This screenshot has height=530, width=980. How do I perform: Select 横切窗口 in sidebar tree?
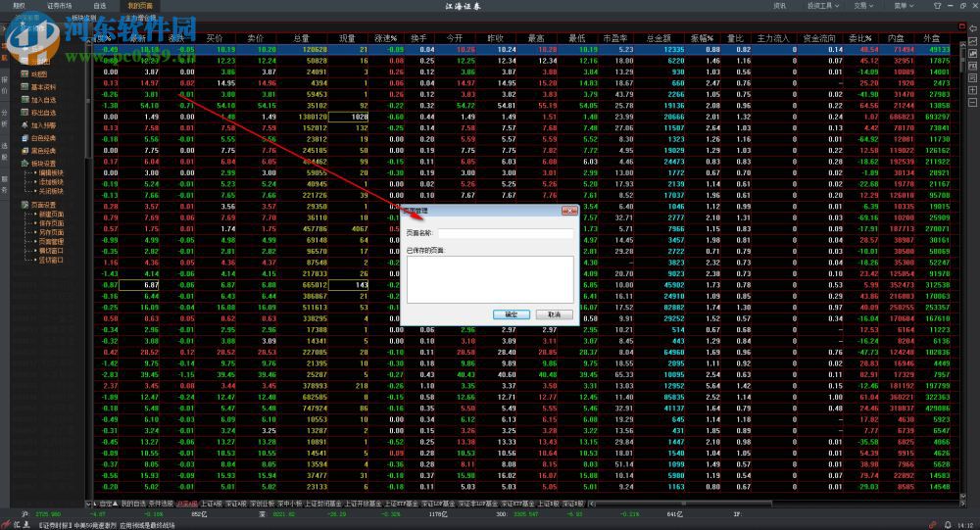coord(51,251)
